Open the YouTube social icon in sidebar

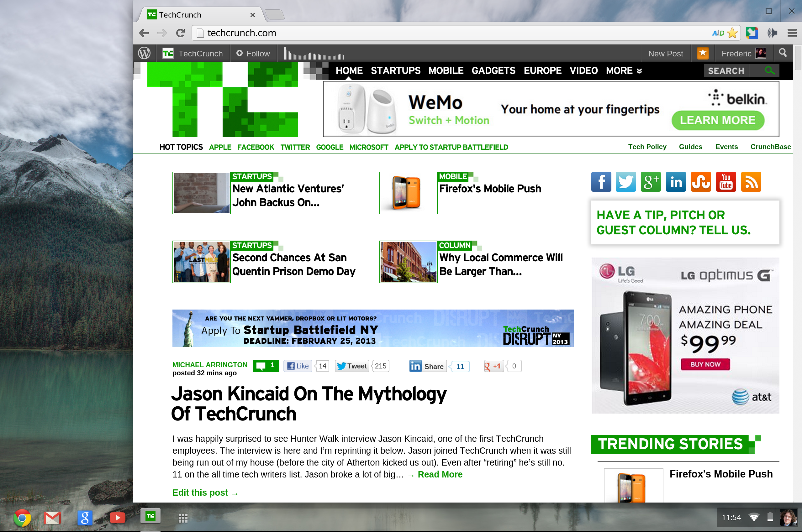pos(725,182)
